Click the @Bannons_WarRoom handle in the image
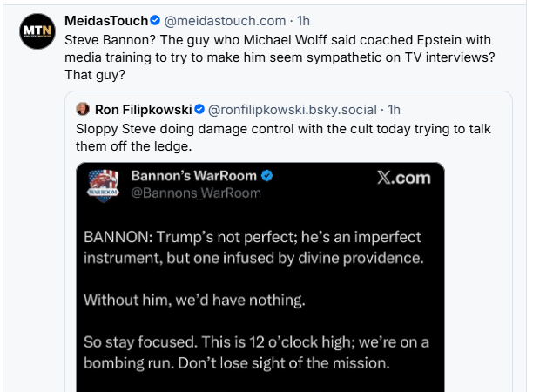 pyautogui.click(x=195, y=193)
